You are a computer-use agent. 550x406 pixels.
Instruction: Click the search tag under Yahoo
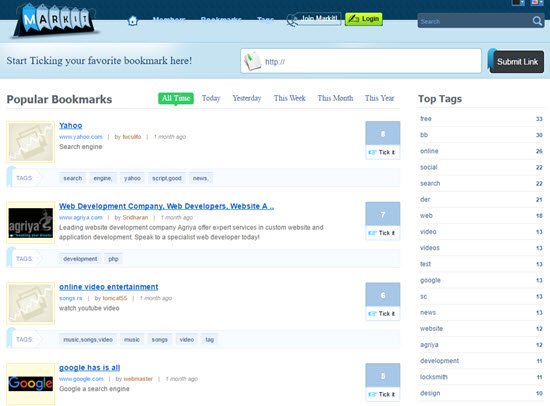point(73,178)
